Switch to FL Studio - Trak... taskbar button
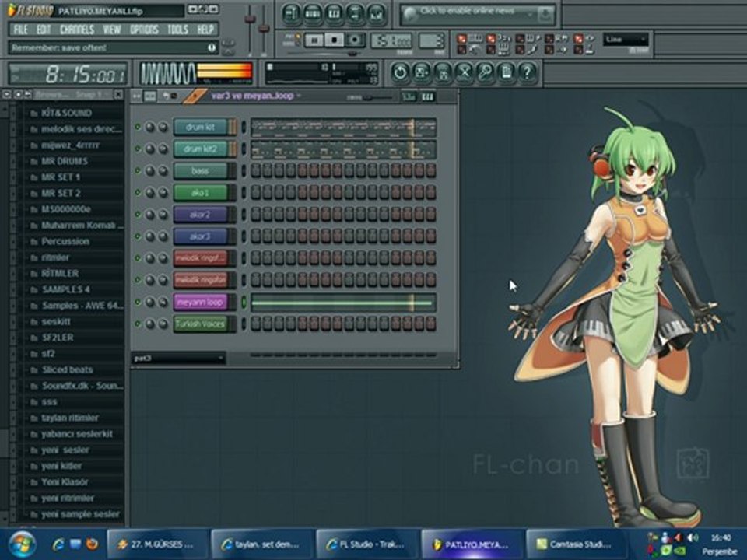Viewport: 747px width, 560px height. click(366, 544)
